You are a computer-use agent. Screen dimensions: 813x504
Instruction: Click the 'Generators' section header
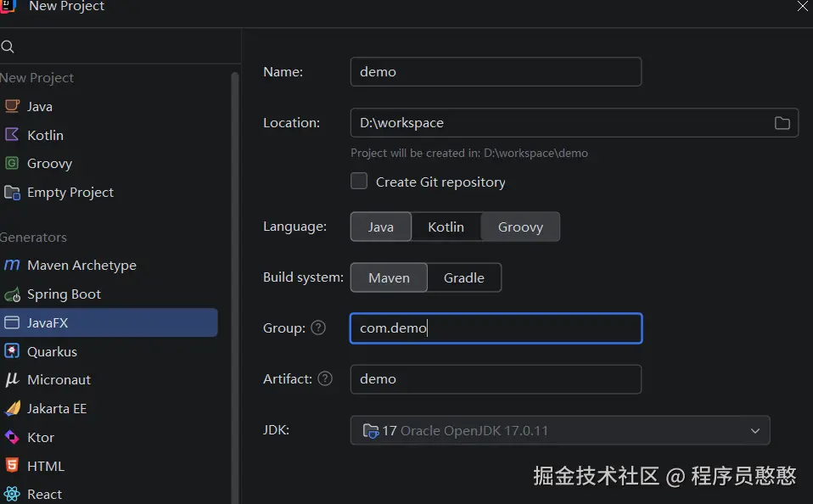[33, 238]
